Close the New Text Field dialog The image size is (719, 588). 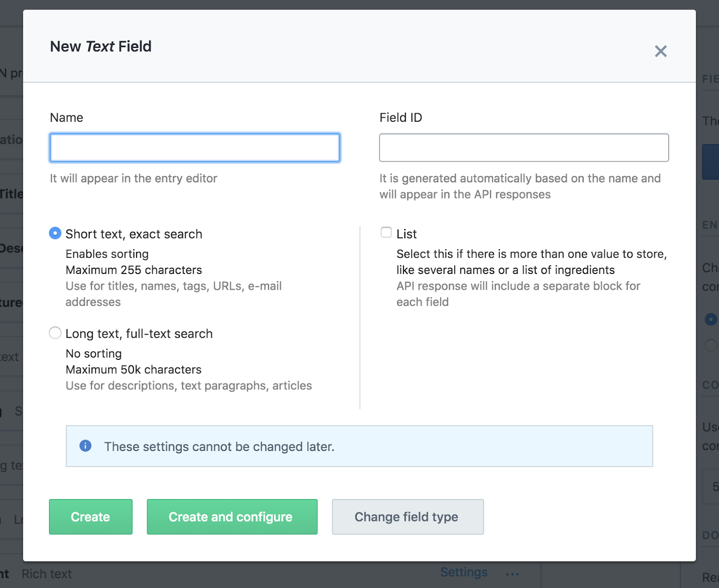[661, 51]
